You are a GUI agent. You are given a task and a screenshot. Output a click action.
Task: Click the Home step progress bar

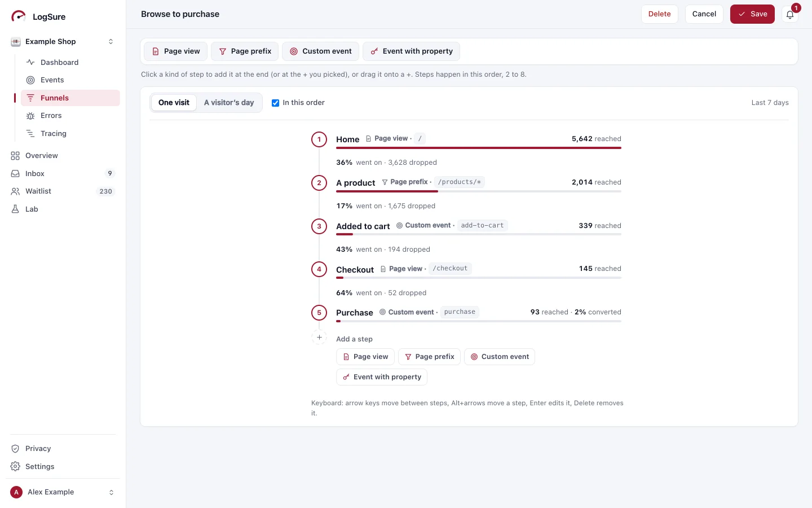(479, 148)
